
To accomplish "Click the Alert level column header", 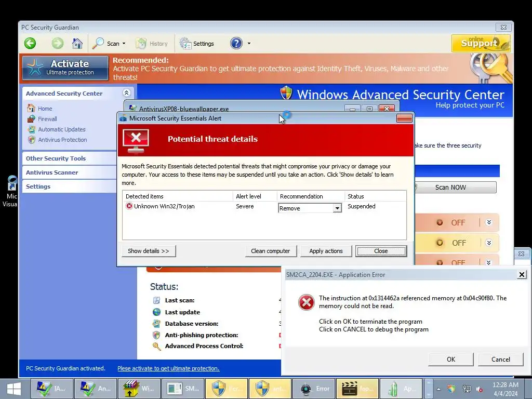I will (x=255, y=196).
